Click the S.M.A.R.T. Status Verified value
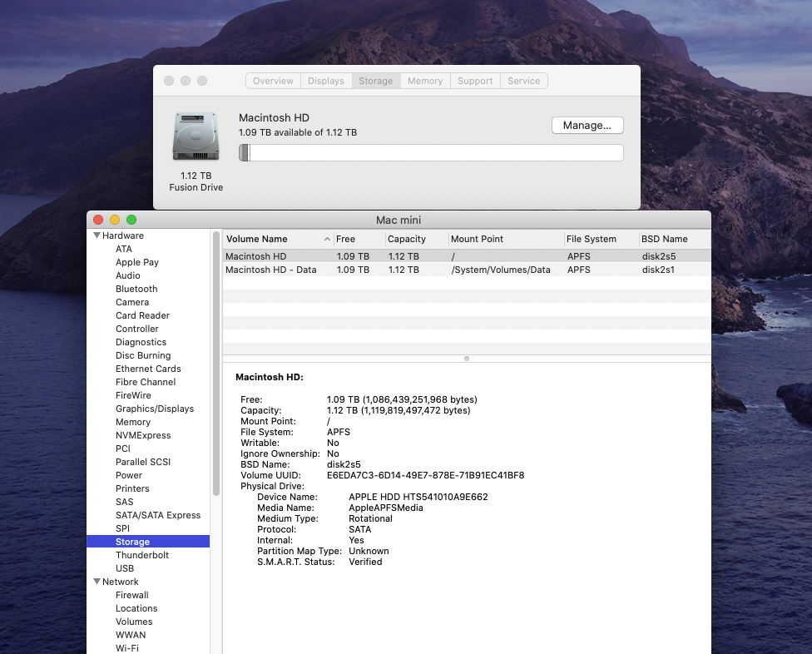This screenshot has height=654, width=812. (365, 562)
